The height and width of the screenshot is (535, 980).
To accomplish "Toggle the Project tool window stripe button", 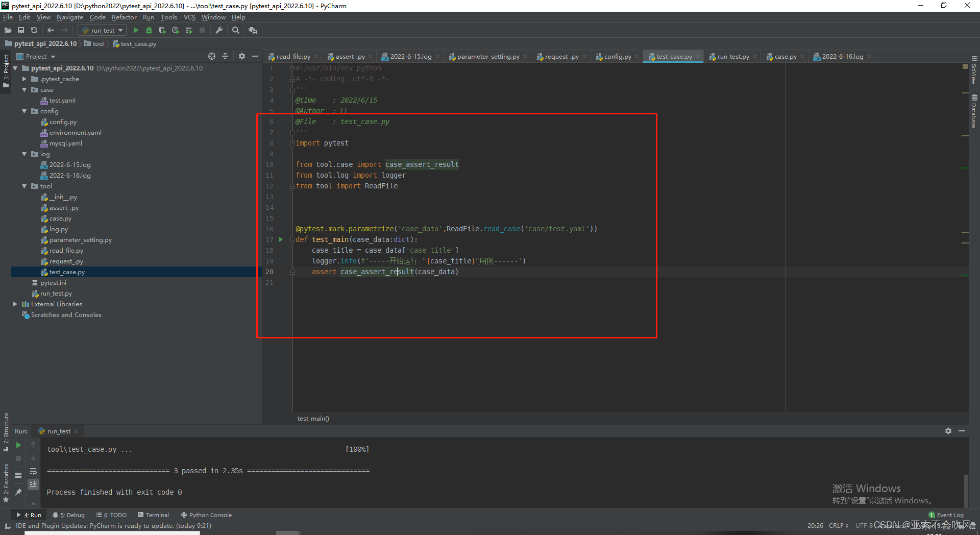I will tap(6, 71).
